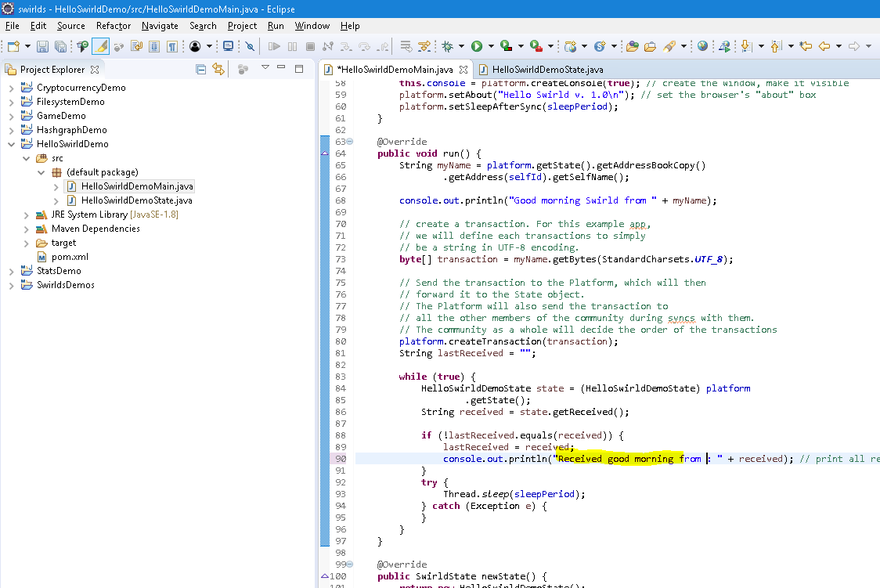The height and width of the screenshot is (588, 880).
Task: Click the Step Over debug icon
Action: [x=364, y=46]
